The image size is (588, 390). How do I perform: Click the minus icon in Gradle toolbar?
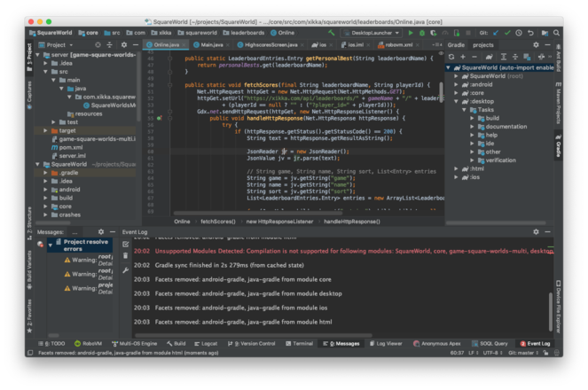point(474,57)
